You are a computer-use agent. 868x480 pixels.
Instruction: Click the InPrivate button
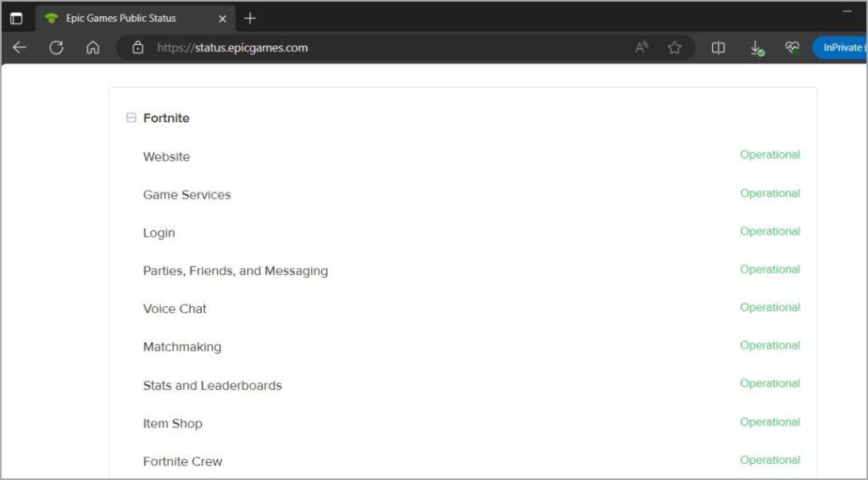840,47
